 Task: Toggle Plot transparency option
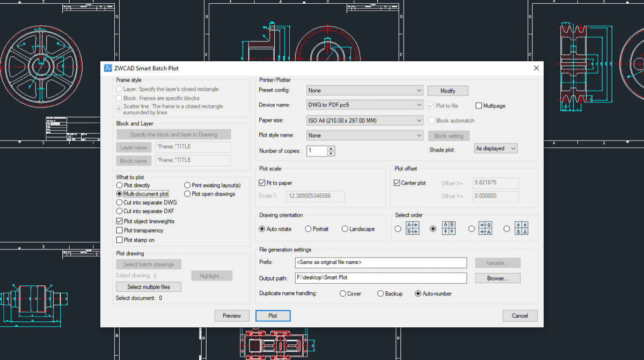point(120,231)
